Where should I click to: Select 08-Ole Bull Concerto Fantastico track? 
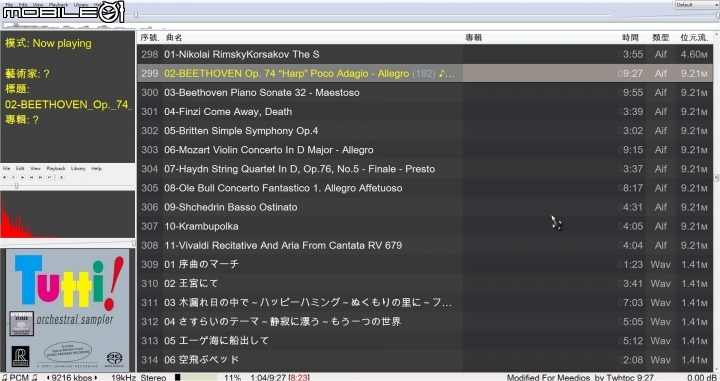coord(425,188)
